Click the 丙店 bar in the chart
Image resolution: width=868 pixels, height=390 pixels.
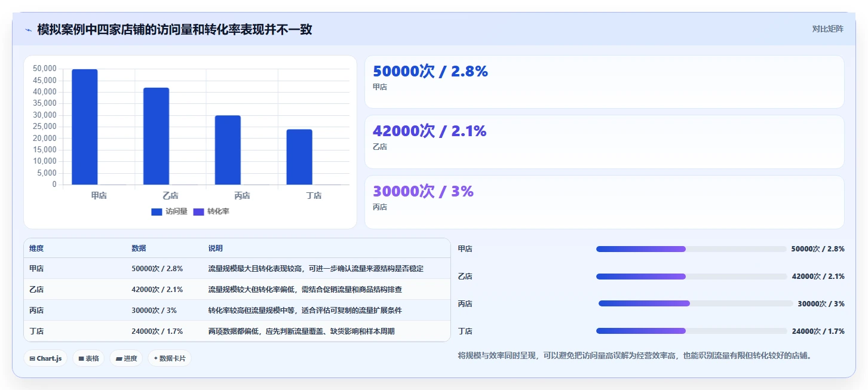click(228, 150)
